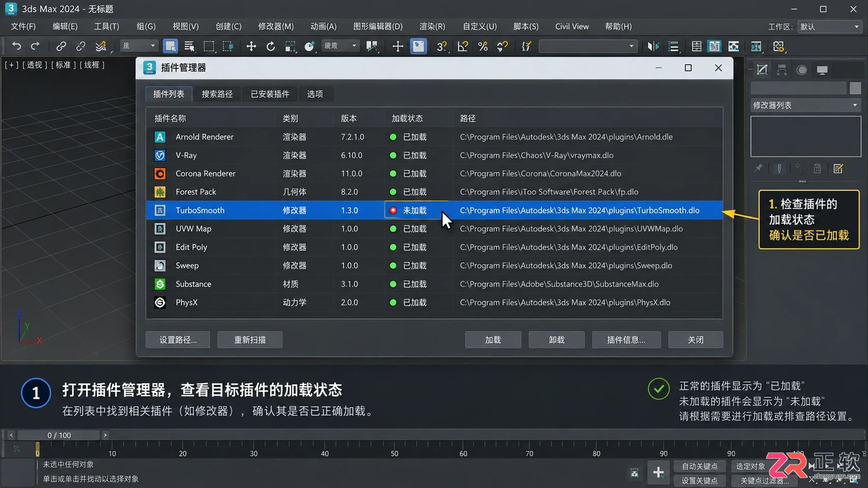Screen dimensions: 868x488
Task: Switch to the 搜索路径 tab
Action: click(217, 94)
